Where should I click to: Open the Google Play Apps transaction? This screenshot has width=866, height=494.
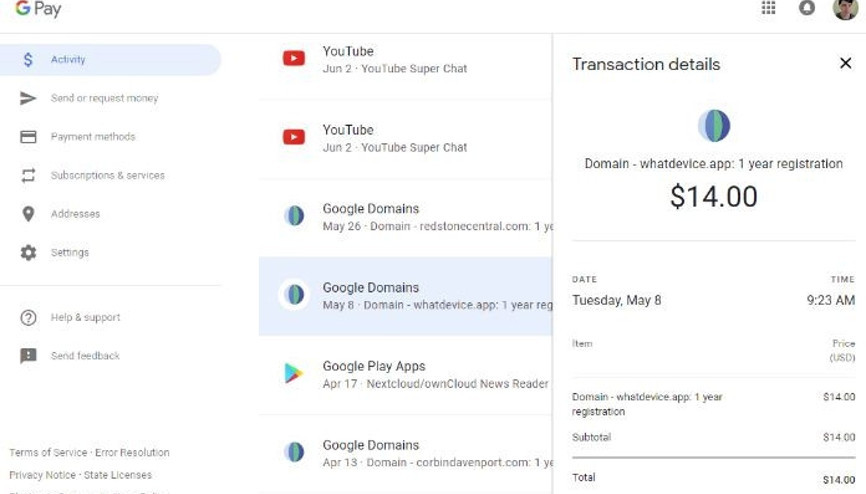click(x=405, y=375)
